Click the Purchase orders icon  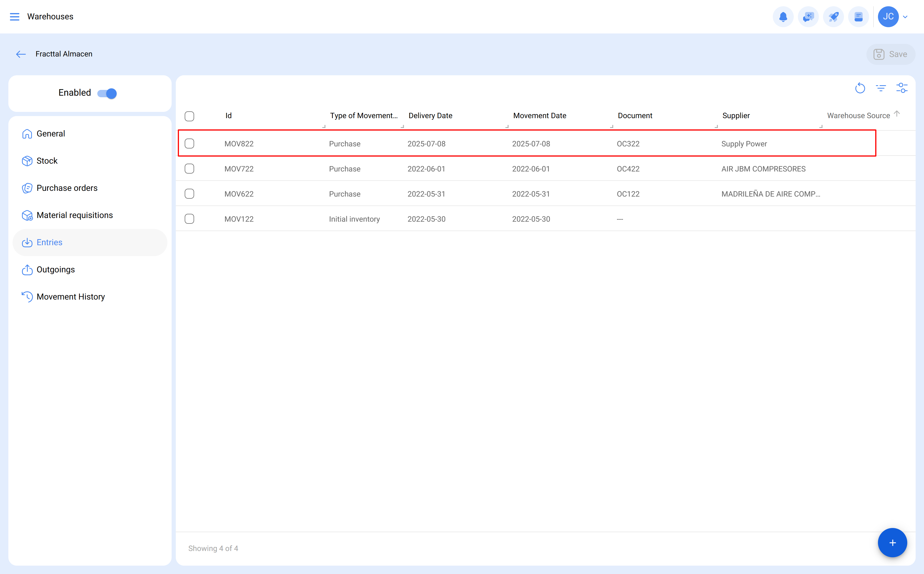[27, 188]
